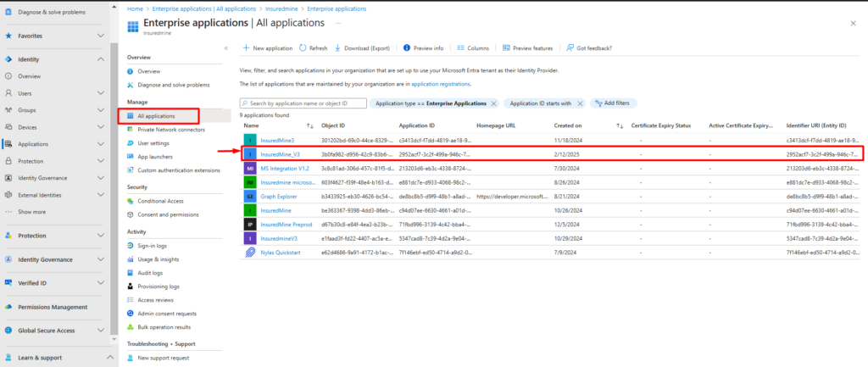The width and height of the screenshot is (868, 367).
Task: Expand the Global Secure Access chevron
Action: (x=101, y=331)
